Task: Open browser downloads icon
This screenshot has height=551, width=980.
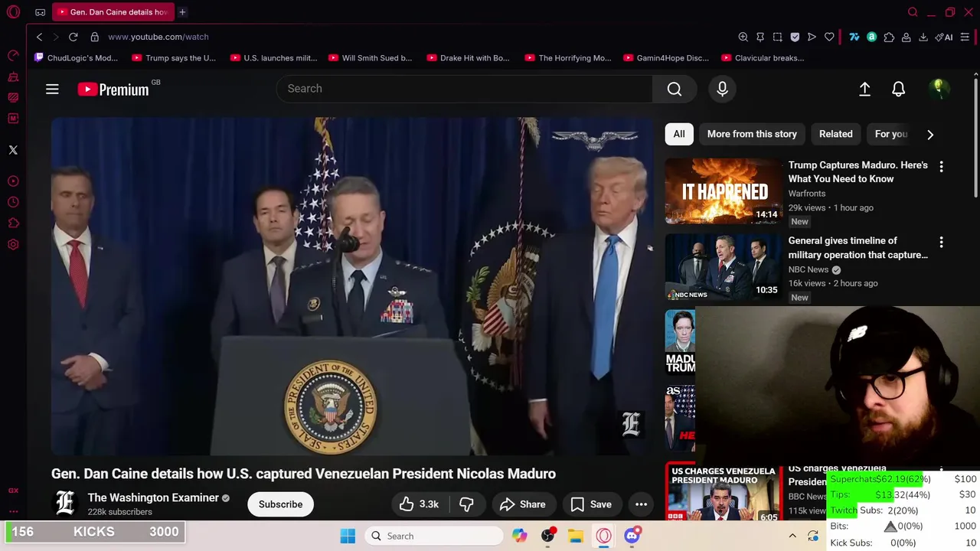Action: [923, 37]
